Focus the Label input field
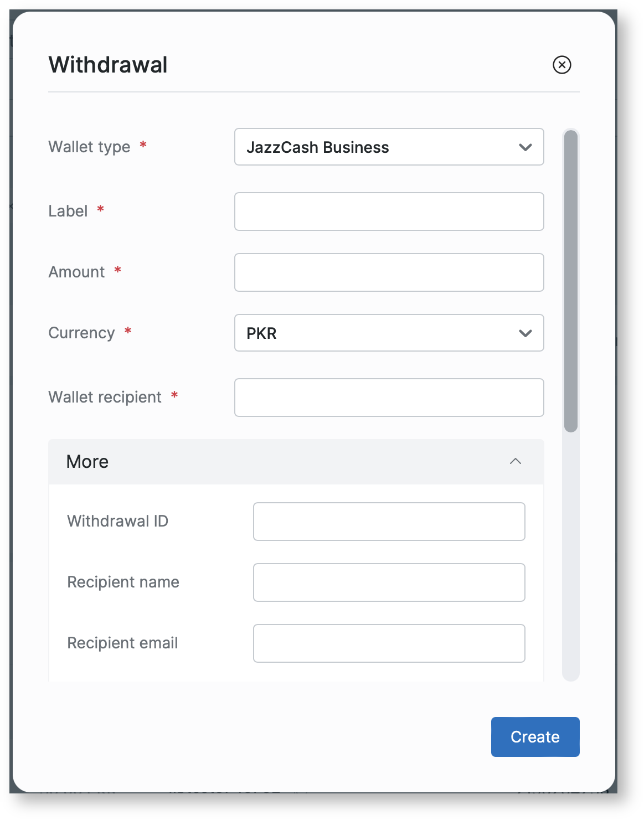This screenshot has width=644, height=820. [x=389, y=212]
